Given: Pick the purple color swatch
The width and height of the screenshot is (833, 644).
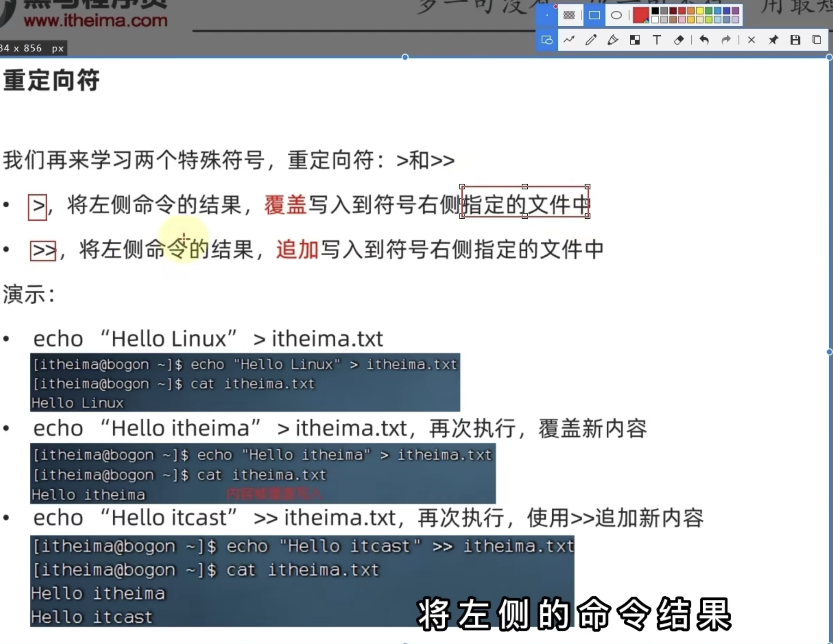Looking at the screenshot, I should 735,11.
